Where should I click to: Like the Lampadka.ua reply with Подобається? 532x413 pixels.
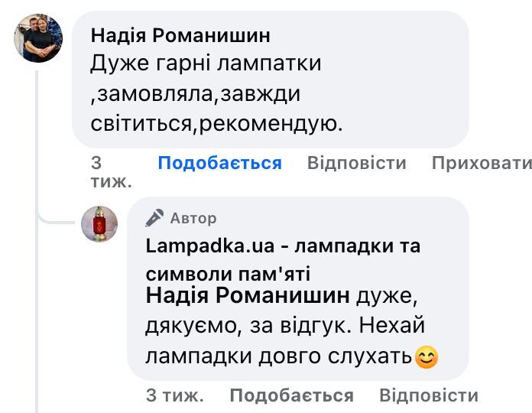pyautogui.click(x=291, y=395)
